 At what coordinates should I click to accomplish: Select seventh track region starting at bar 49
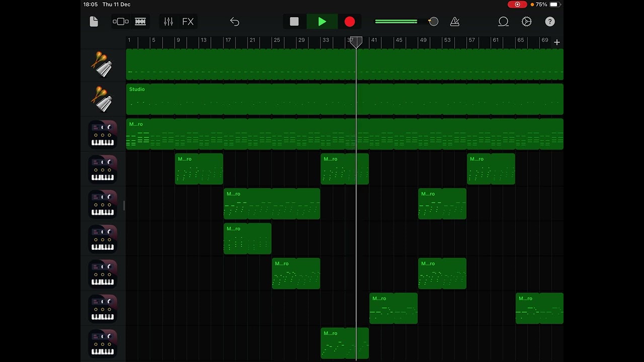[442, 274]
